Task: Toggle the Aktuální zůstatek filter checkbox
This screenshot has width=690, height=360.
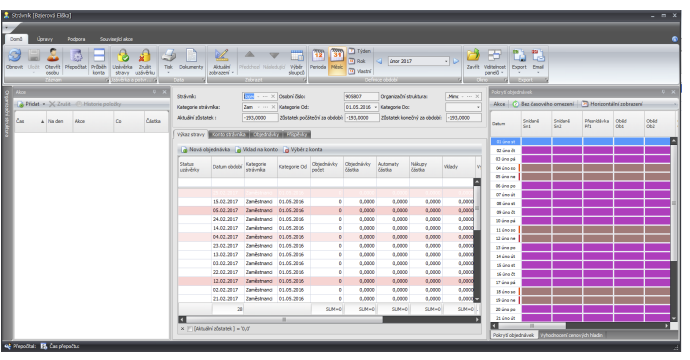Action: 190,329
